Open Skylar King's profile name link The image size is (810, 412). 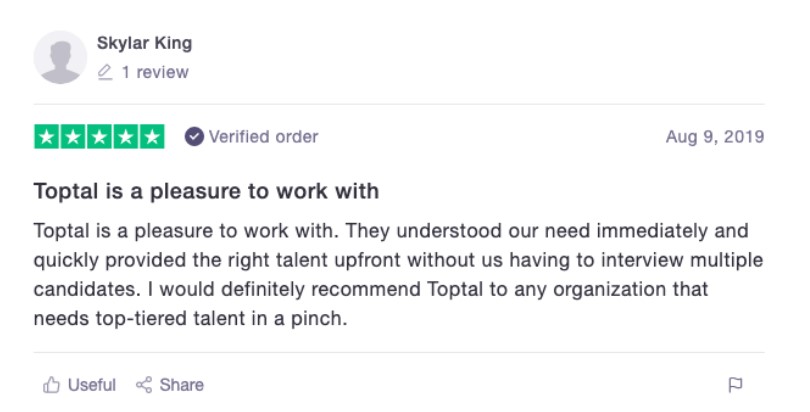click(145, 43)
